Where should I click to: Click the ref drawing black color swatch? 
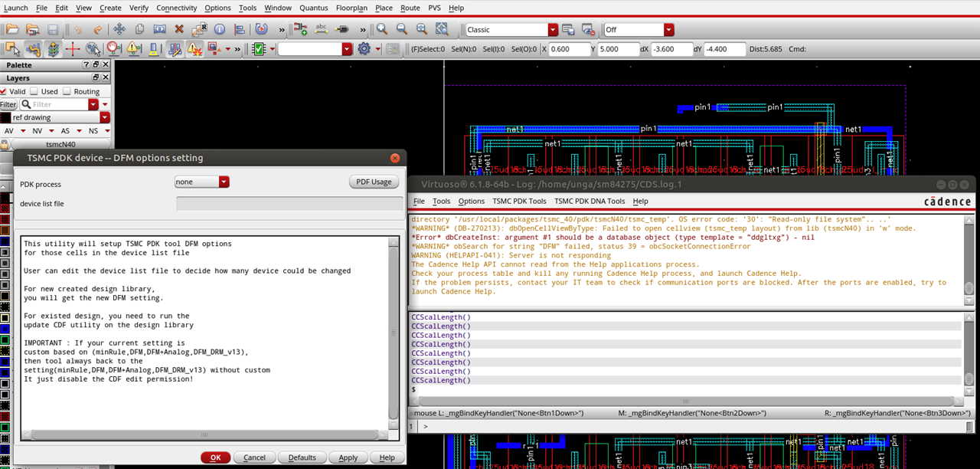(x=5, y=117)
